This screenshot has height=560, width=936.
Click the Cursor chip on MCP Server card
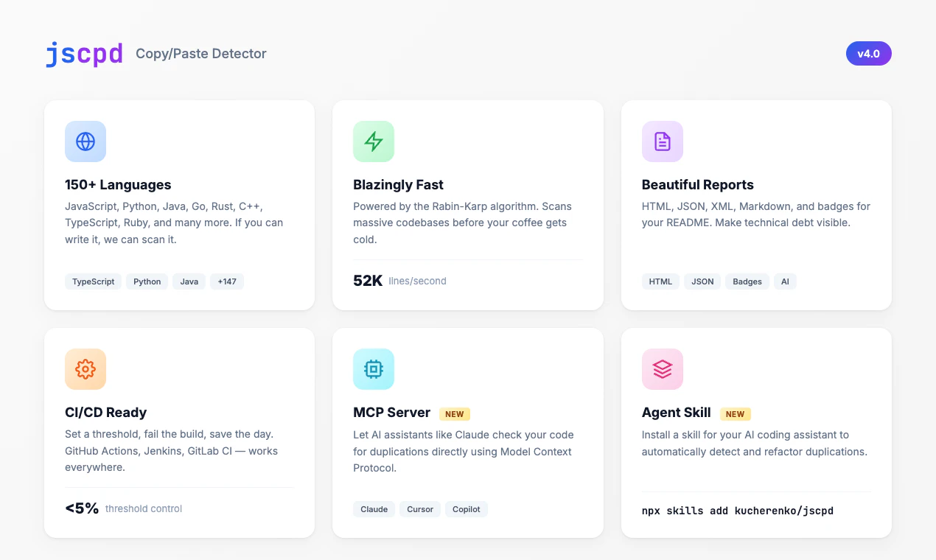pos(419,509)
